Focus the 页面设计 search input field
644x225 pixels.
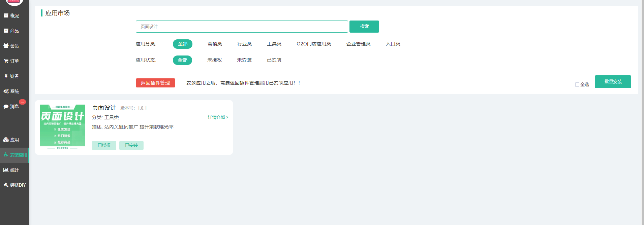pos(242,27)
